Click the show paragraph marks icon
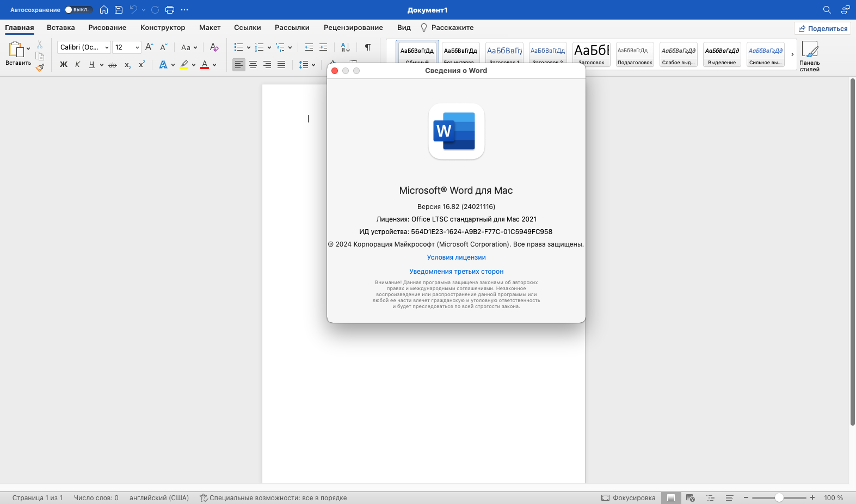 [x=368, y=47]
